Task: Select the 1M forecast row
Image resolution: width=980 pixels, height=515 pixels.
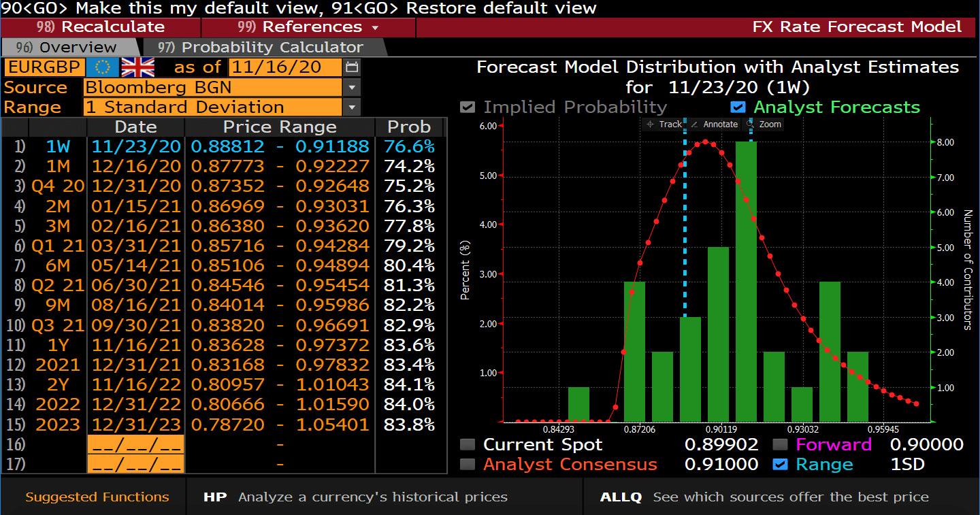Action: [x=224, y=167]
